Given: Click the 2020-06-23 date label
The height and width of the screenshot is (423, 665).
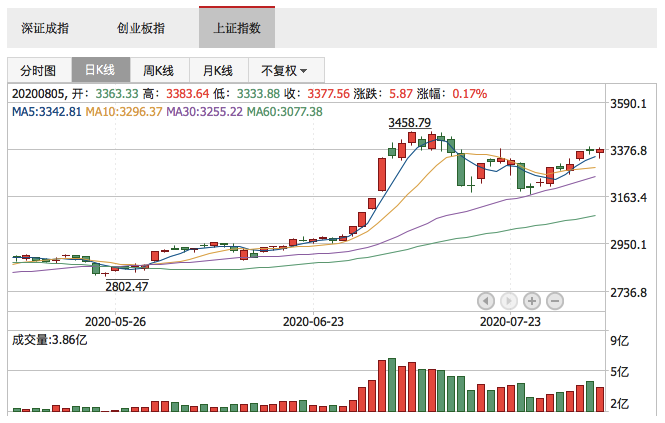Looking at the screenshot, I should click(313, 322).
